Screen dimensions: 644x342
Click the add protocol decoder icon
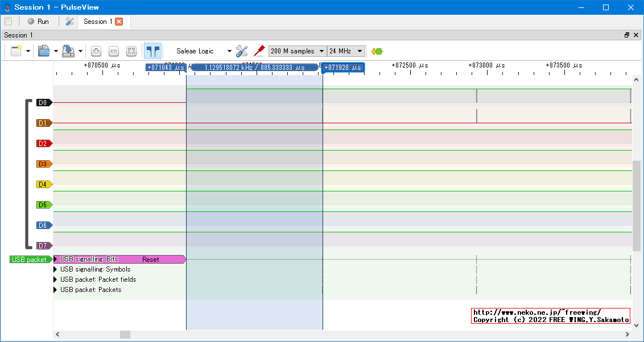tap(377, 51)
